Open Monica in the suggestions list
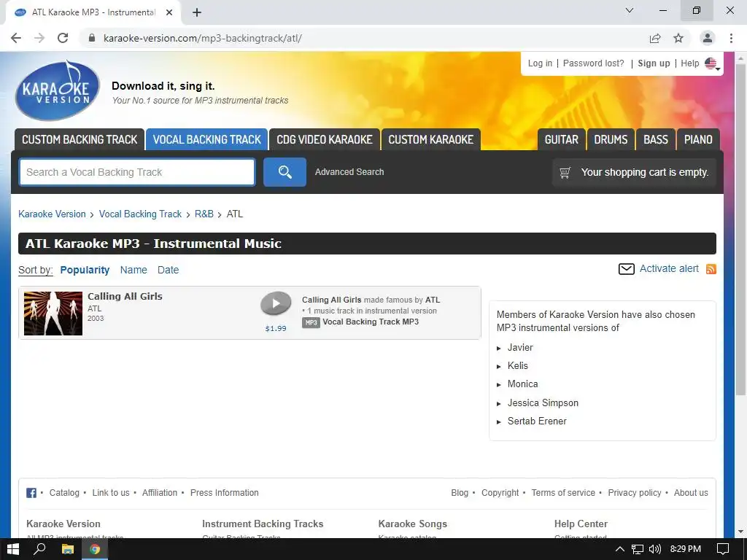This screenshot has height=560, width=747. 522,384
